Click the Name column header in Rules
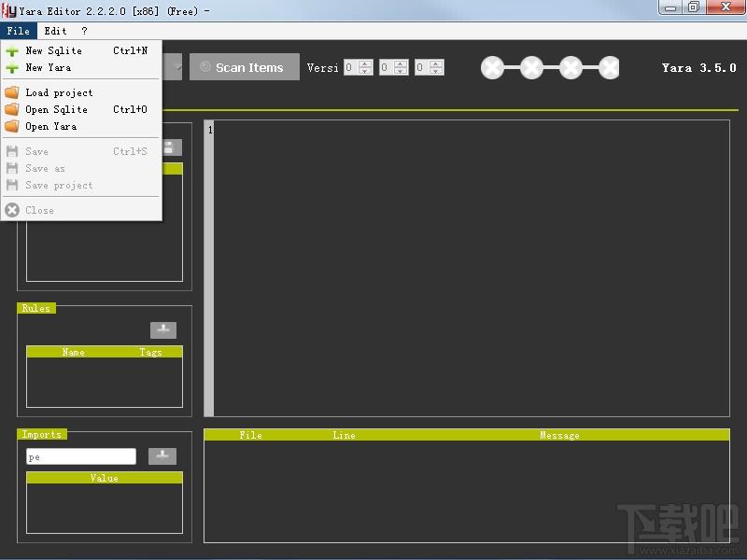 point(73,352)
